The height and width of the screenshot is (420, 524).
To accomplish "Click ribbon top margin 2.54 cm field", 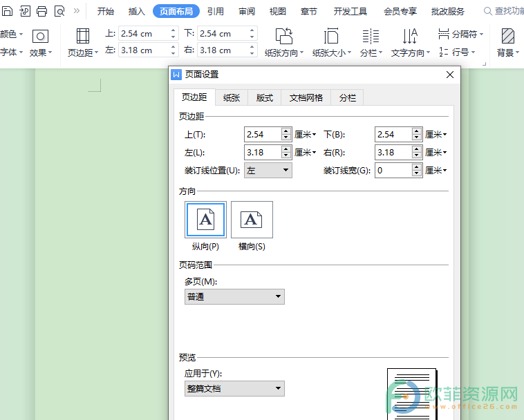I will coord(144,34).
